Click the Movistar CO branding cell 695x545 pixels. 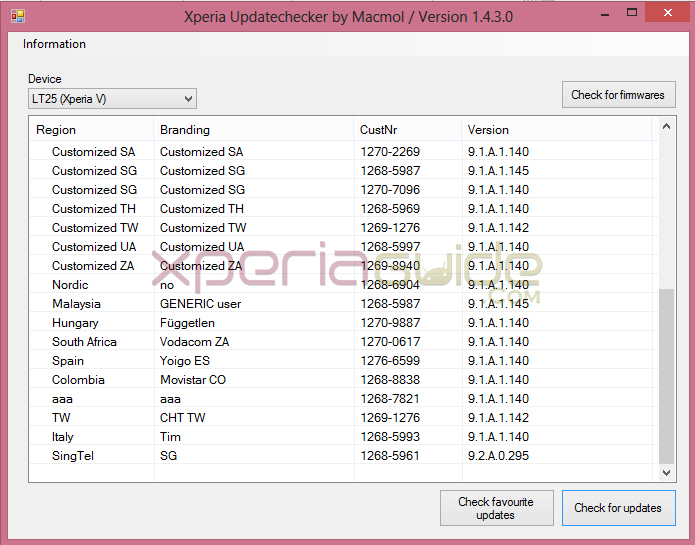tap(193, 380)
